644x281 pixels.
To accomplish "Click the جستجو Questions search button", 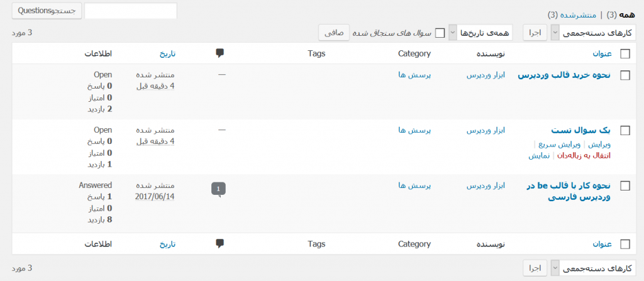I will pos(47,11).
